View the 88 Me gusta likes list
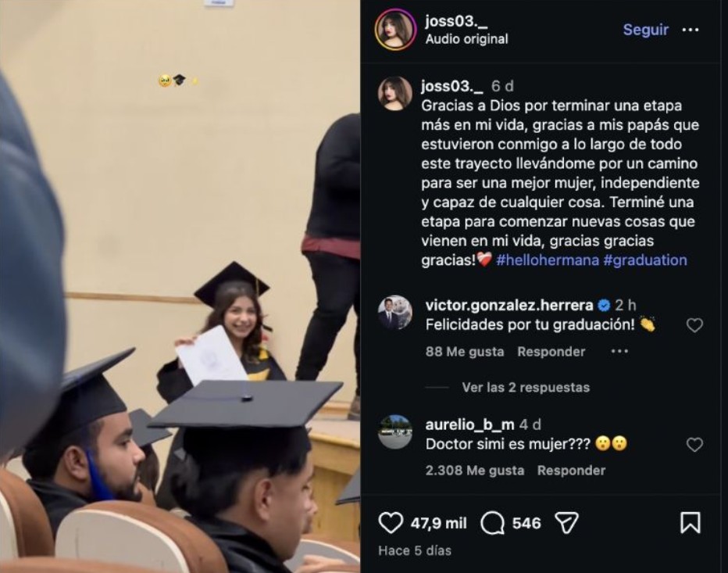 coord(465,352)
